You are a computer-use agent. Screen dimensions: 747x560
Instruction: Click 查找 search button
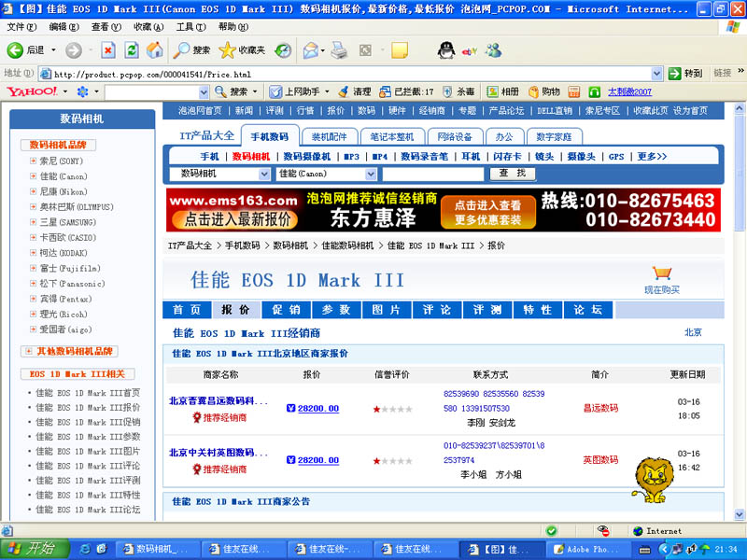513,174
